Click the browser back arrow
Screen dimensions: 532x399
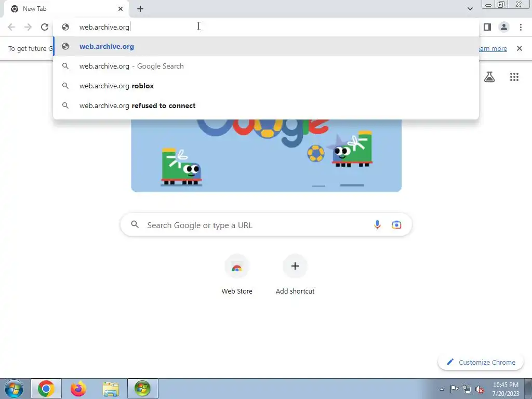point(11,27)
